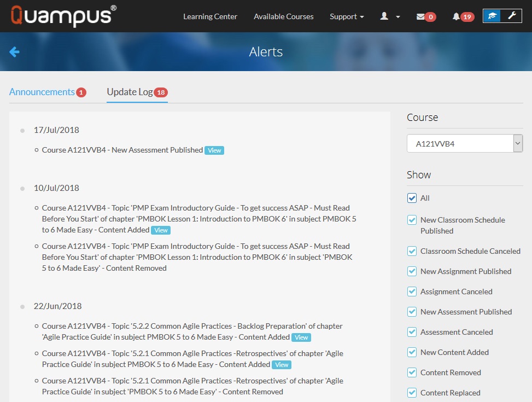
Task: Switch to the Announcements tab
Action: (42, 92)
